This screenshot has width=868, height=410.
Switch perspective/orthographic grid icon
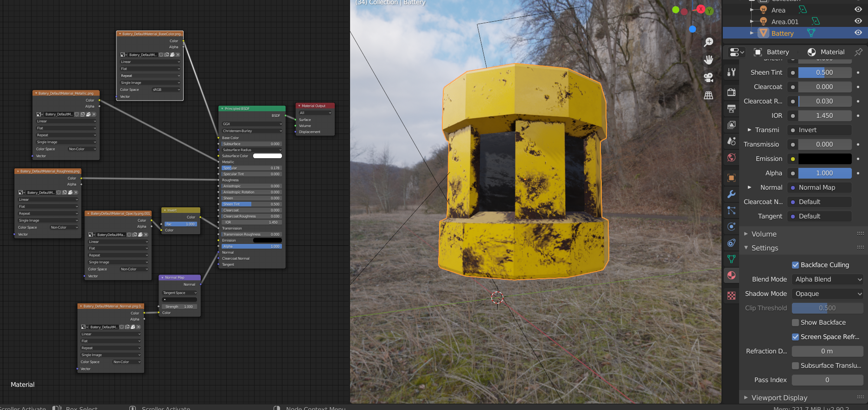[708, 95]
